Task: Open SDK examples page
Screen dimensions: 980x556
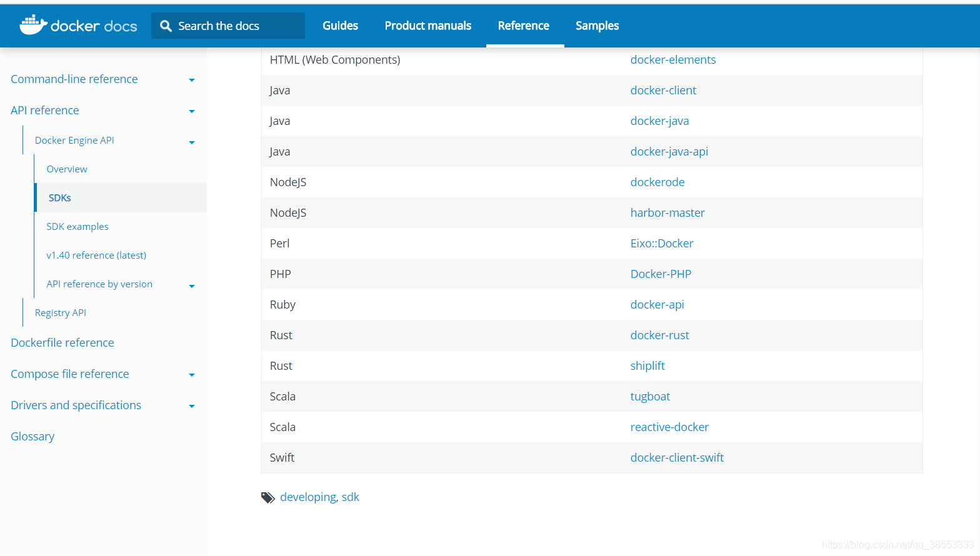Action: (x=77, y=227)
